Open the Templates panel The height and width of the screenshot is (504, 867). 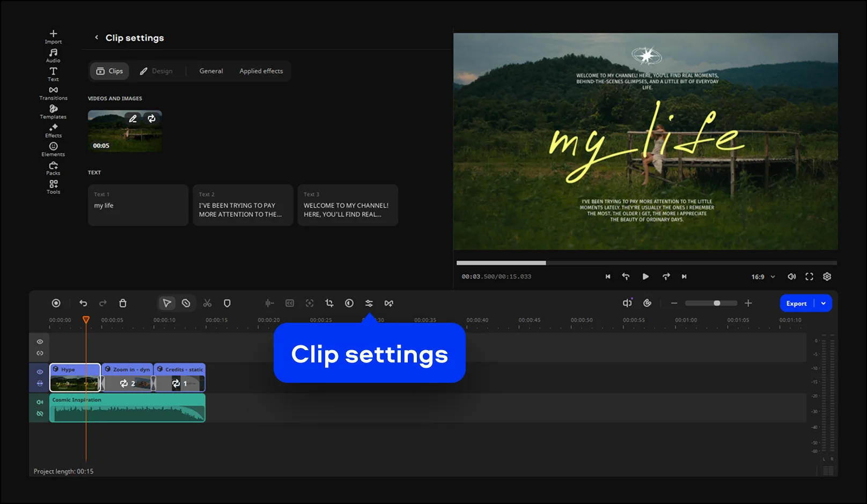(53, 112)
